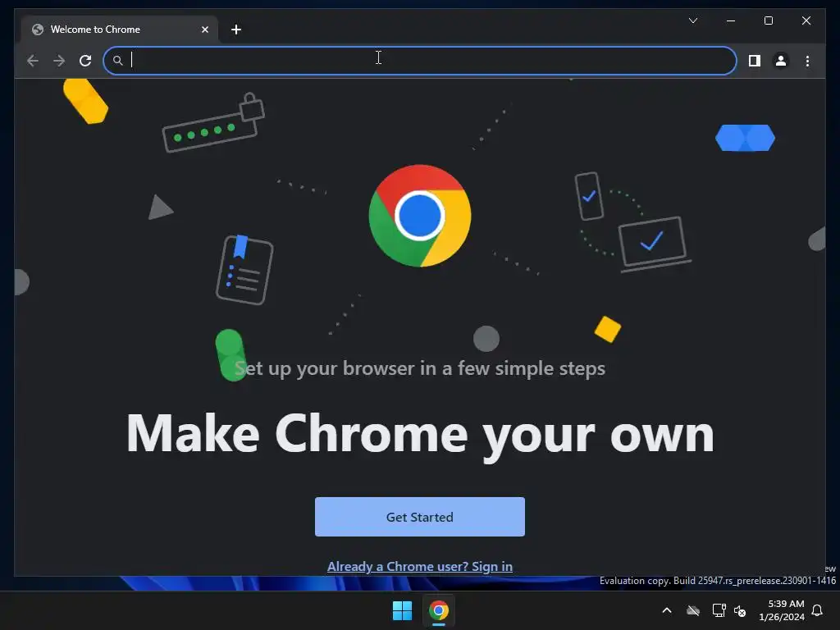Open the network status tray icon

(719, 610)
